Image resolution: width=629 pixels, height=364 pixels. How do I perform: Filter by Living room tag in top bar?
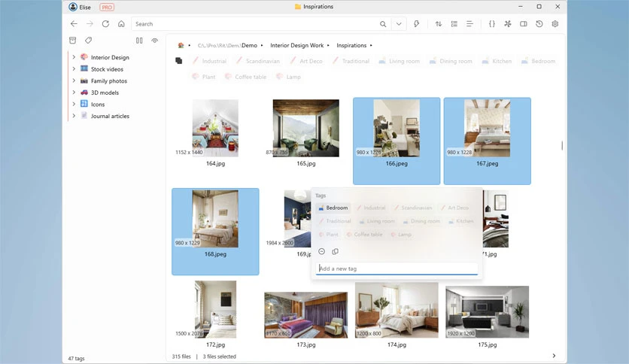[x=399, y=61]
